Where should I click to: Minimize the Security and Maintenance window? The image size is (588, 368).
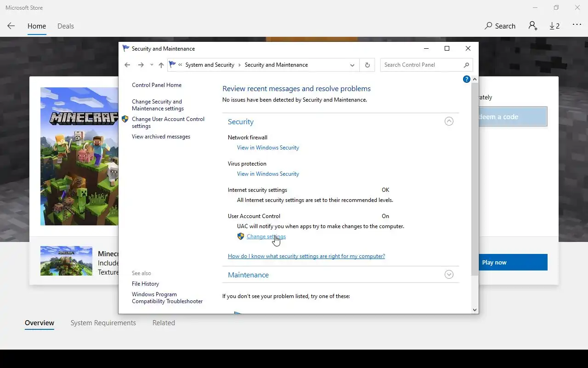(426, 48)
